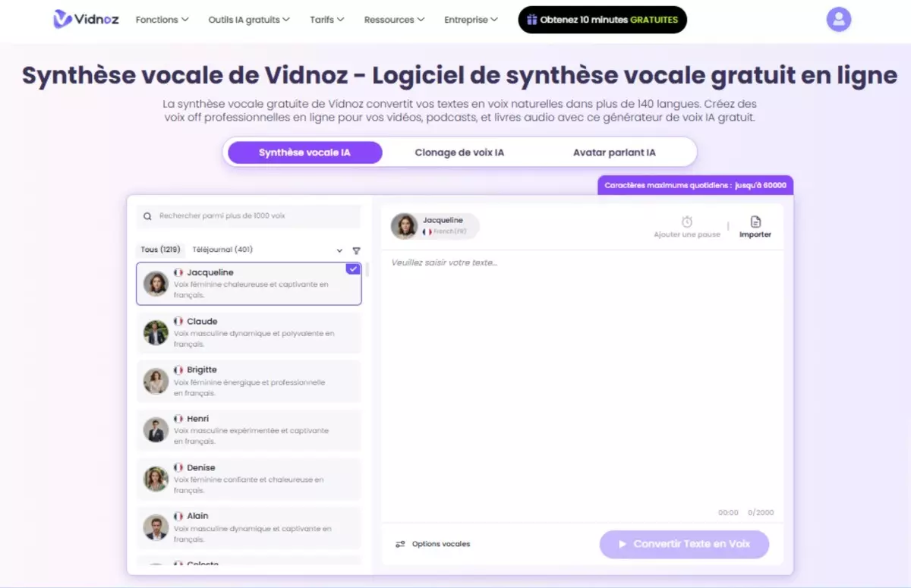Open the user account profile icon
Viewport: 911px width, 588px height.
pyautogui.click(x=838, y=19)
